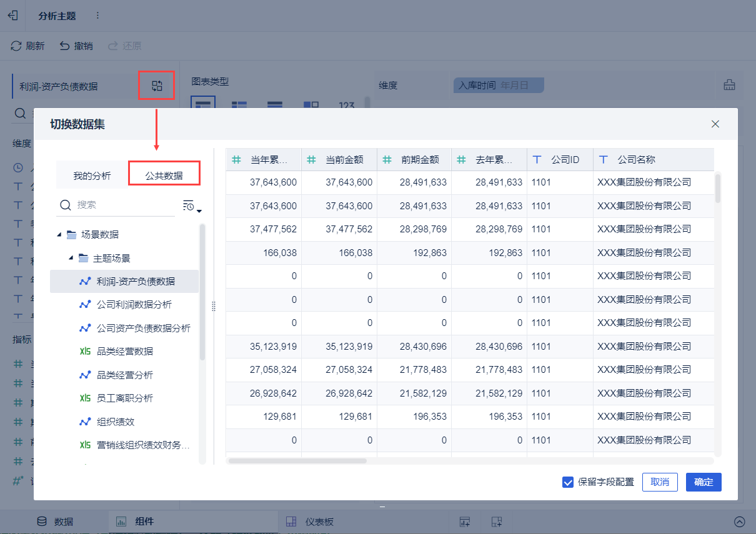Click the add dashboard icon in bottom bar

point(497,522)
